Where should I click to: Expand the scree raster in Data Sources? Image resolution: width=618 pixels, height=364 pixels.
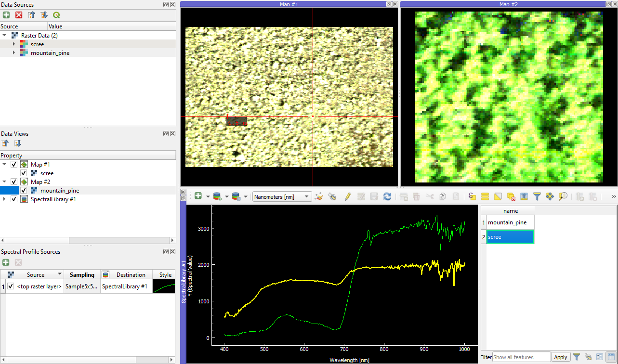coord(14,44)
